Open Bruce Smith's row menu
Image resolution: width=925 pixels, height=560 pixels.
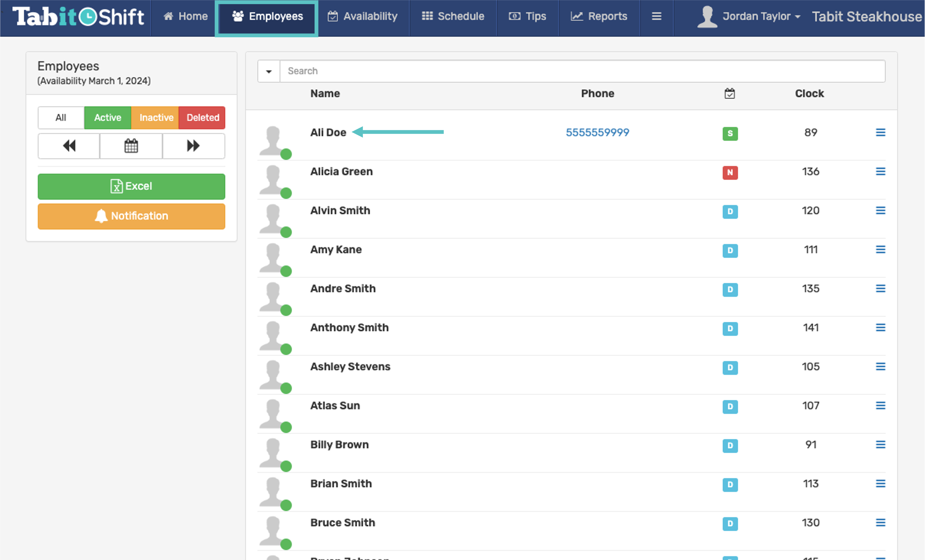(x=881, y=523)
